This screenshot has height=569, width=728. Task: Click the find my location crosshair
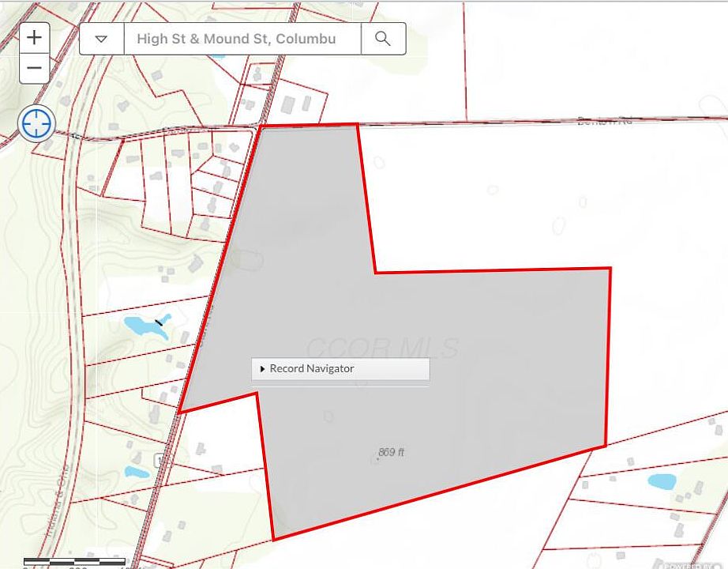coord(36,123)
